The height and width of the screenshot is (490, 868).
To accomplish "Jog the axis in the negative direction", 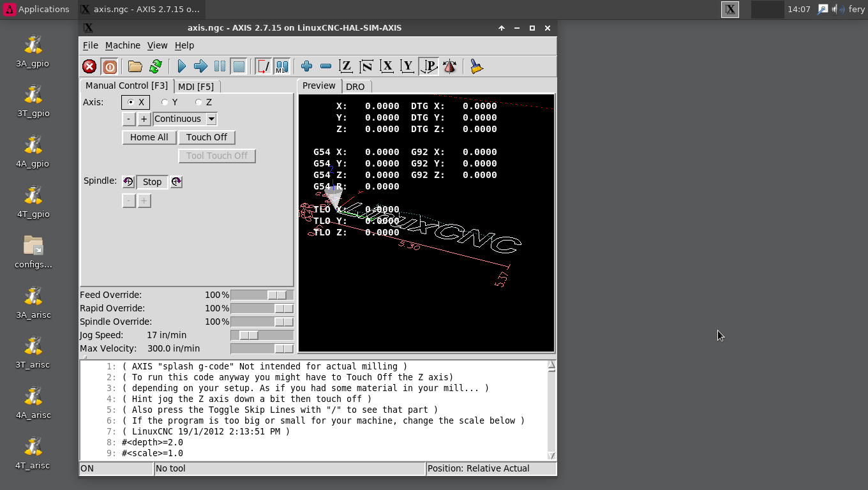I will coord(128,119).
